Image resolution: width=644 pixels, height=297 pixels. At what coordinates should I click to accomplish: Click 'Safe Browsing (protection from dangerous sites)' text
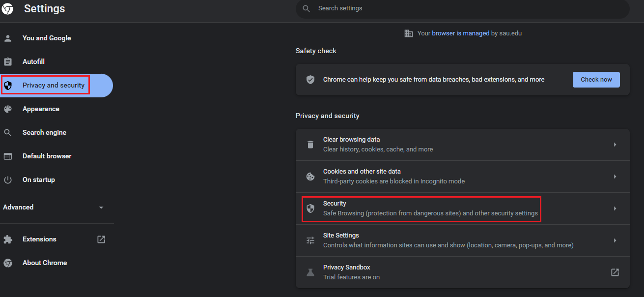pos(392,213)
